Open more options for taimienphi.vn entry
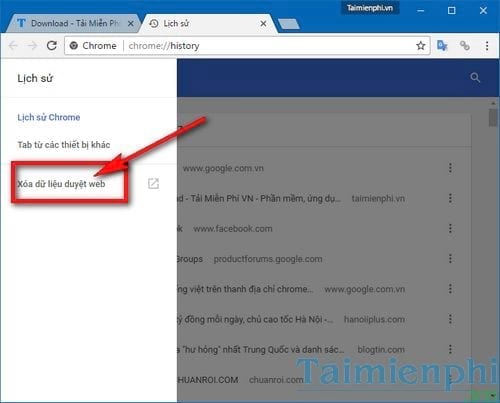Screen dimensions: 500x403 pos(450,198)
